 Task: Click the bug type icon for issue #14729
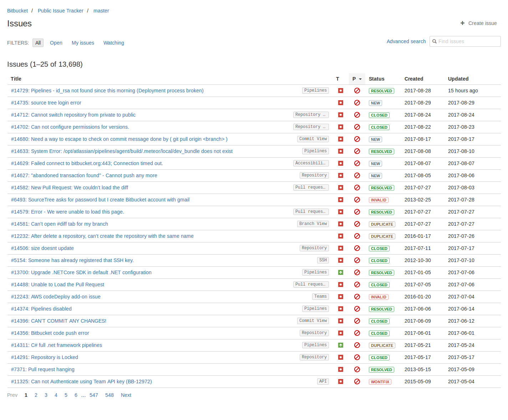point(341,91)
